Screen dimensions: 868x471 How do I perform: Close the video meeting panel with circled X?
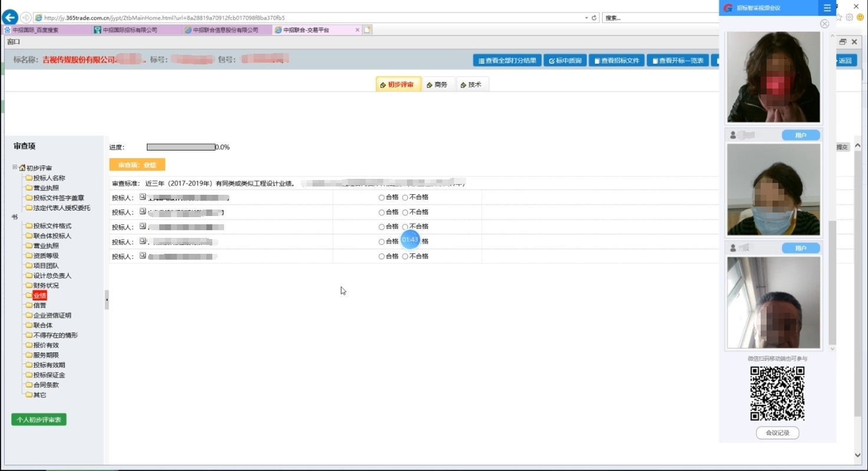824,24
